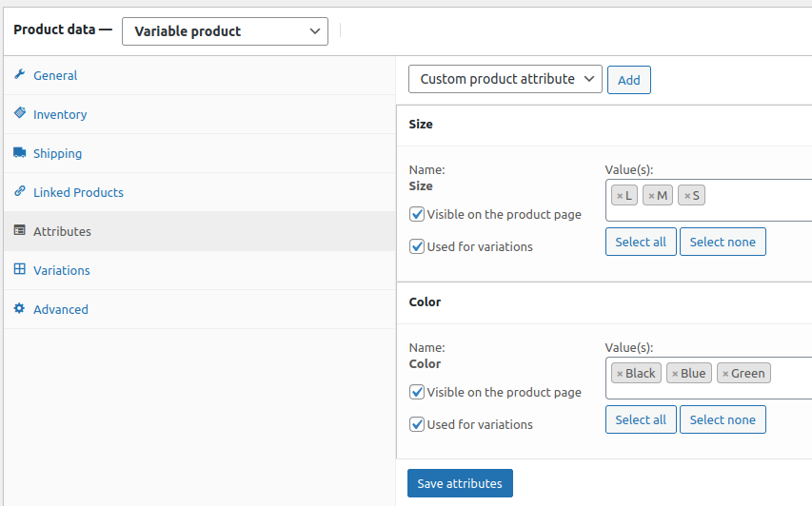This screenshot has width=812, height=506.
Task: Remove the Black color value tag
Action: [x=620, y=374]
